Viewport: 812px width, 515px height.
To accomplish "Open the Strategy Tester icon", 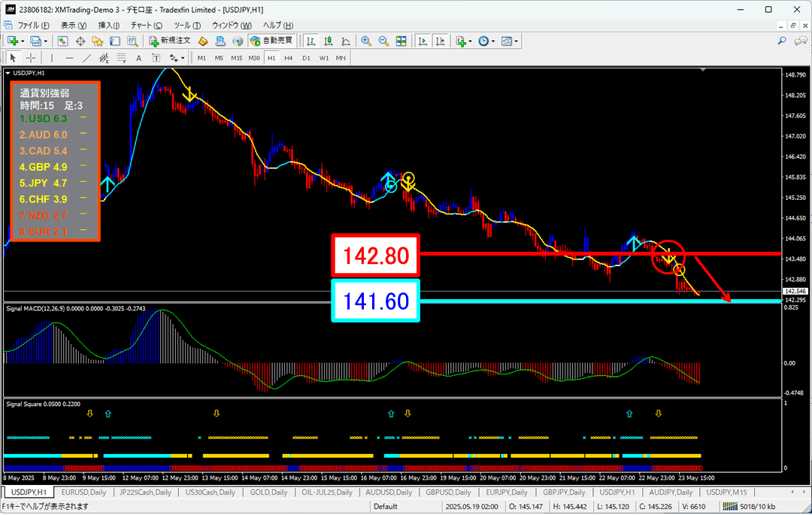I will (132, 41).
